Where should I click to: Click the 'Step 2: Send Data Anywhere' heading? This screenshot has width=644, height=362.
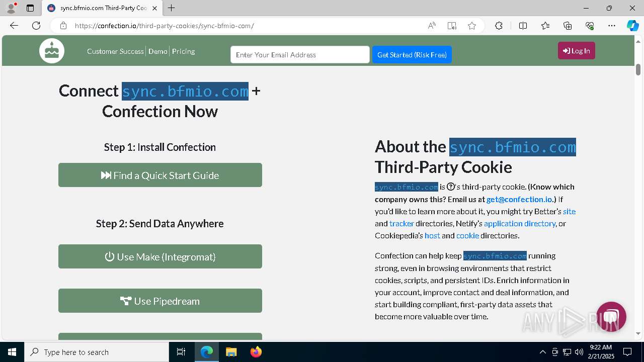[x=160, y=223]
